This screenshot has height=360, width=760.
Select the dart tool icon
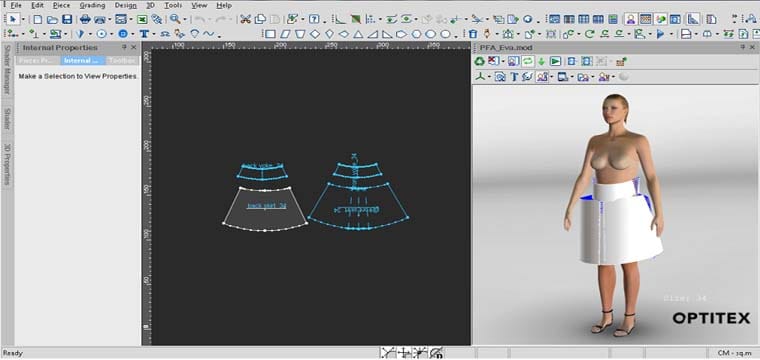[80, 34]
